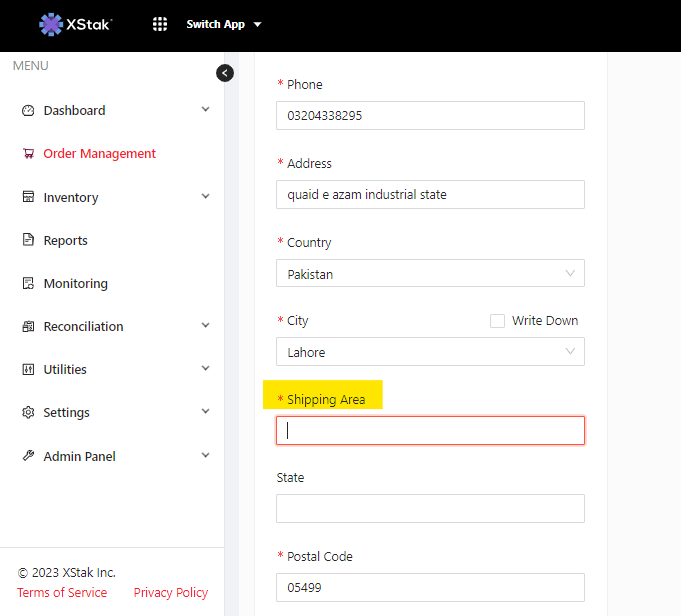Enable the Write Down checkbox
681x616 pixels.
coord(497,321)
